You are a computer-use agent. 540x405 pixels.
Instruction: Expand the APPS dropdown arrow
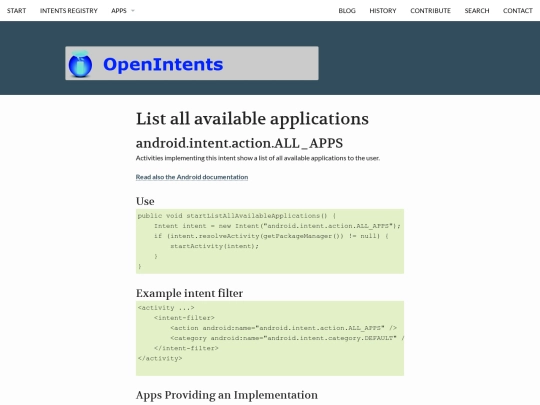pos(133,11)
